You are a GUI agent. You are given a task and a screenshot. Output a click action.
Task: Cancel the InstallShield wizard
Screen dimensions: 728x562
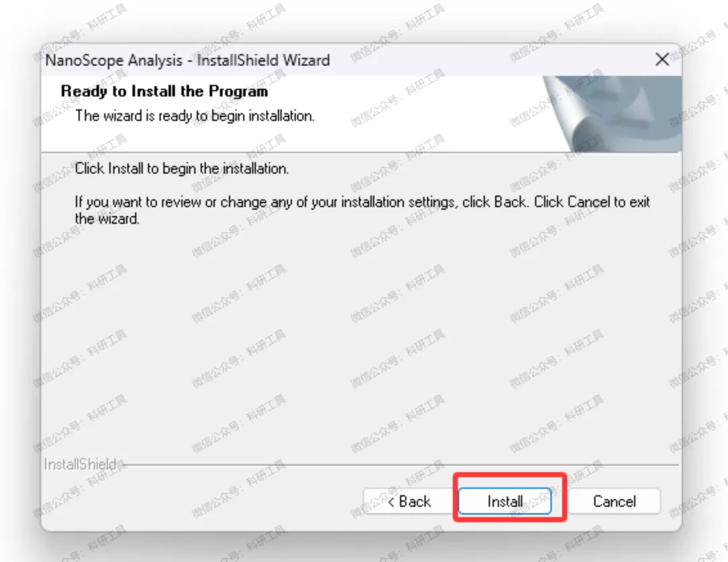[x=614, y=501]
